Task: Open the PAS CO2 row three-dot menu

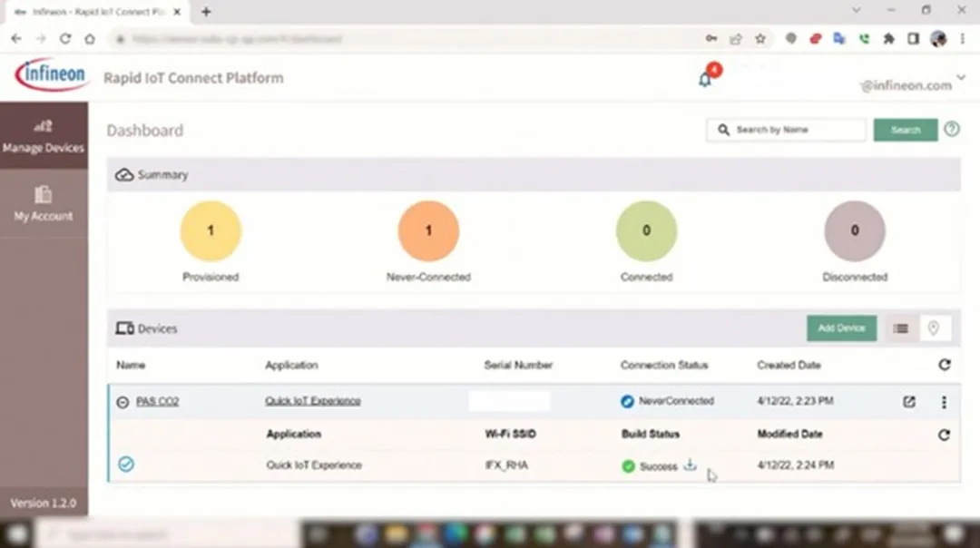Action: (x=944, y=402)
